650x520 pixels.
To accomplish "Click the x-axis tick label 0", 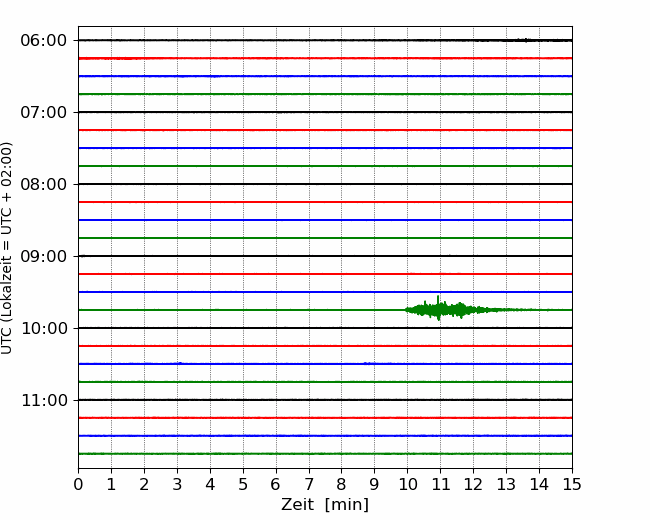I will [78, 484].
